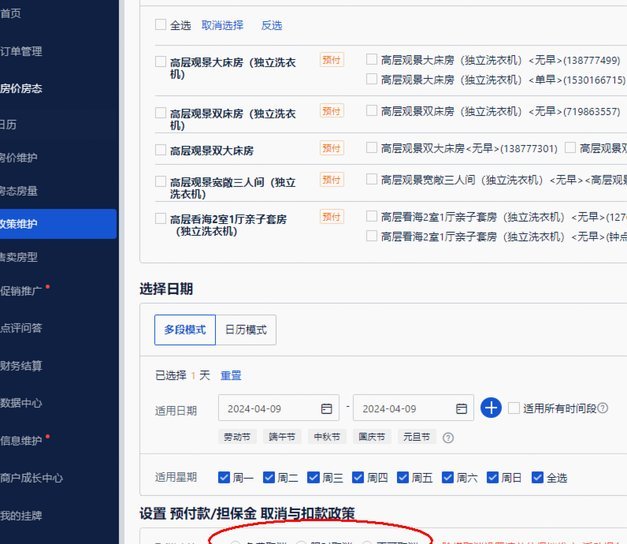Image resolution: width=627 pixels, height=544 pixels.
Task: Open calendar picker for end date
Action: pyautogui.click(x=461, y=408)
